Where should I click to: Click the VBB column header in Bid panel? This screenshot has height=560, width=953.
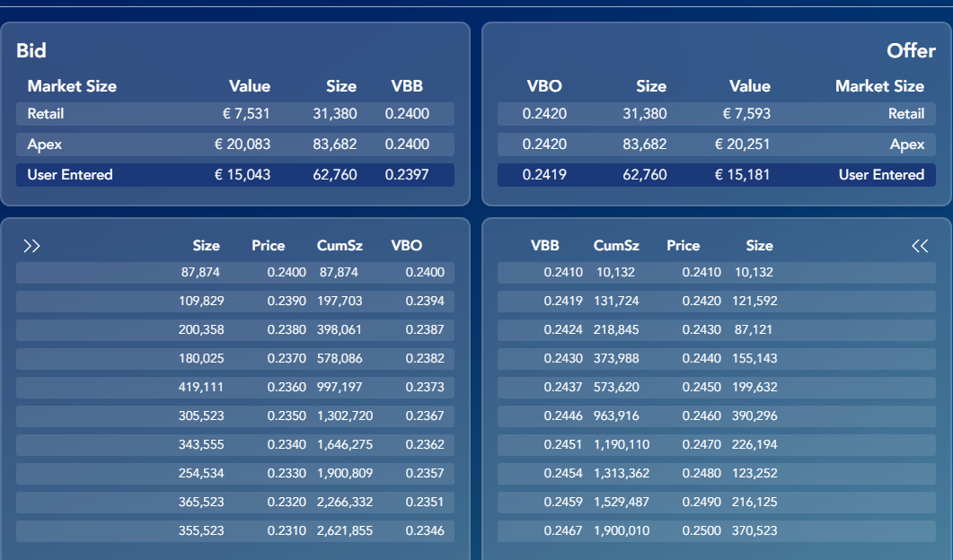pos(407,86)
